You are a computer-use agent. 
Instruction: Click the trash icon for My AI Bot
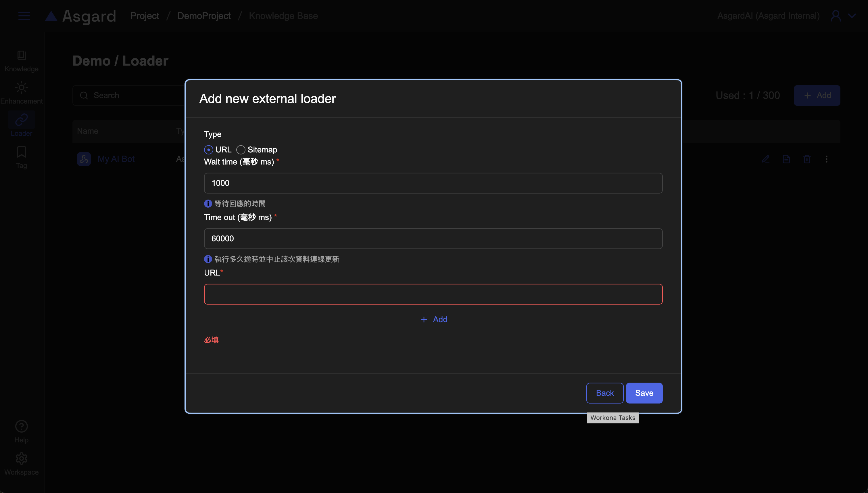pos(807,159)
